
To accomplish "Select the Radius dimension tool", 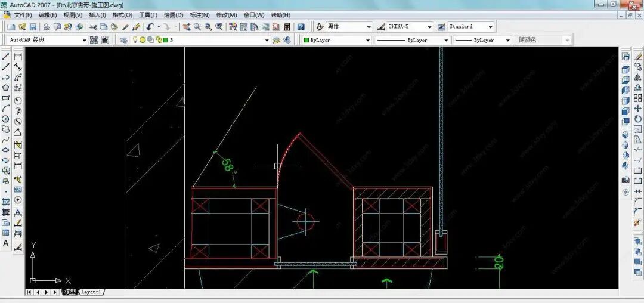I will point(18,101).
